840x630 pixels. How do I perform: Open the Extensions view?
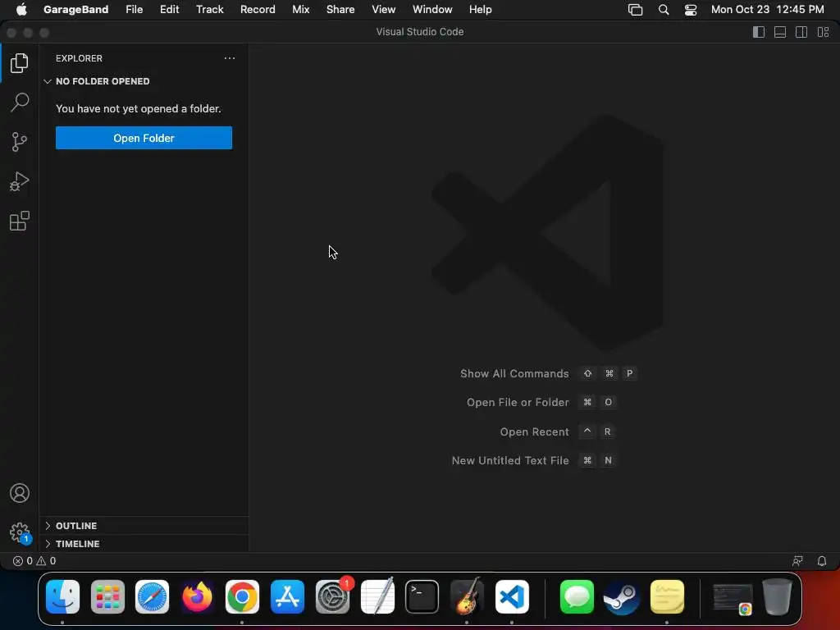[x=20, y=221]
